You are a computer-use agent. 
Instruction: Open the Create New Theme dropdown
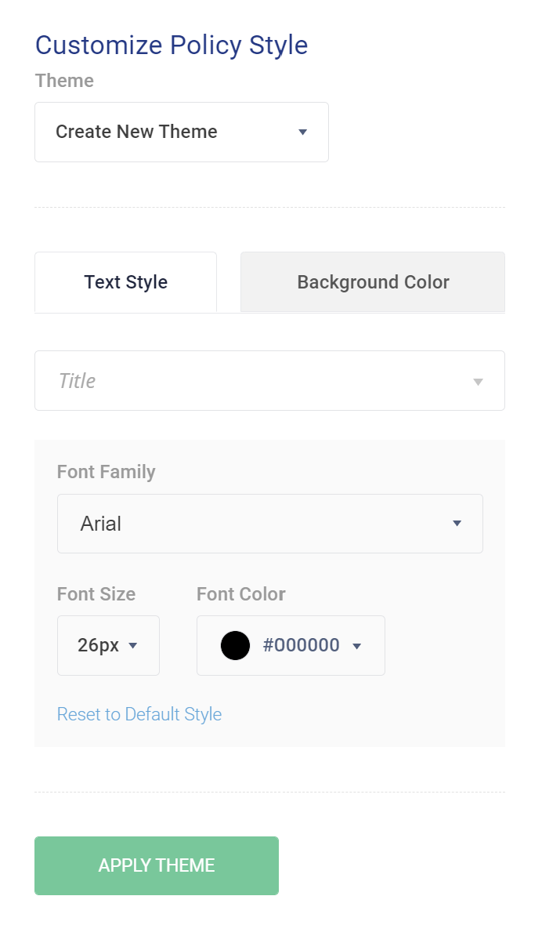[182, 132]
